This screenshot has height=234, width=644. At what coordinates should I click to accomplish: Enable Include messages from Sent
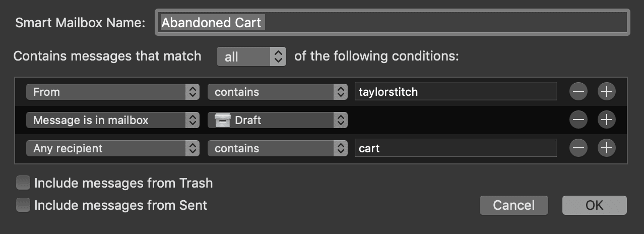coord(23,205)
